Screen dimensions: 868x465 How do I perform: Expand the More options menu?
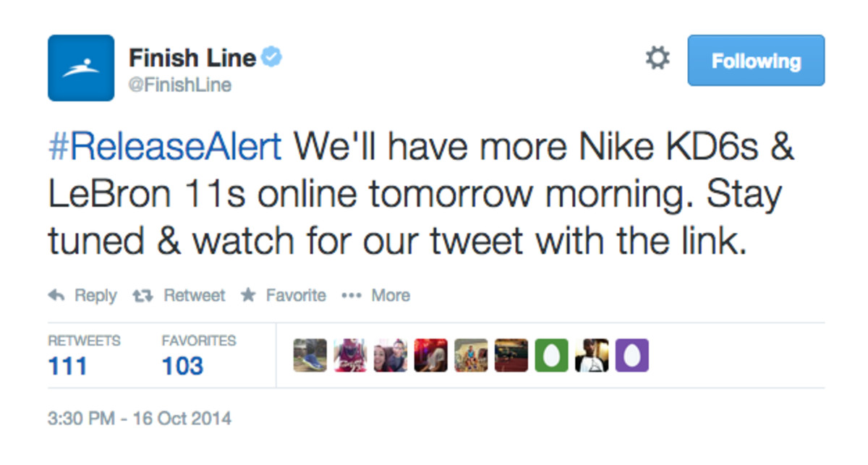375,295
